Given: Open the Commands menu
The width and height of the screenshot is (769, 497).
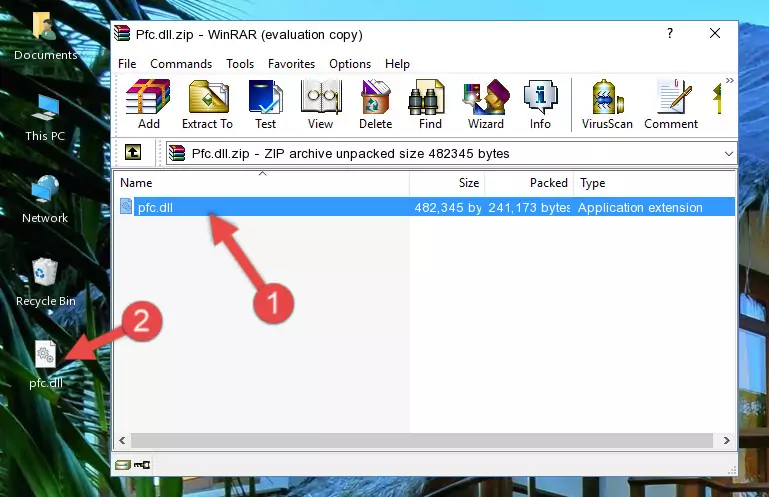Looking at the screenshot, I should click(181, 64).
